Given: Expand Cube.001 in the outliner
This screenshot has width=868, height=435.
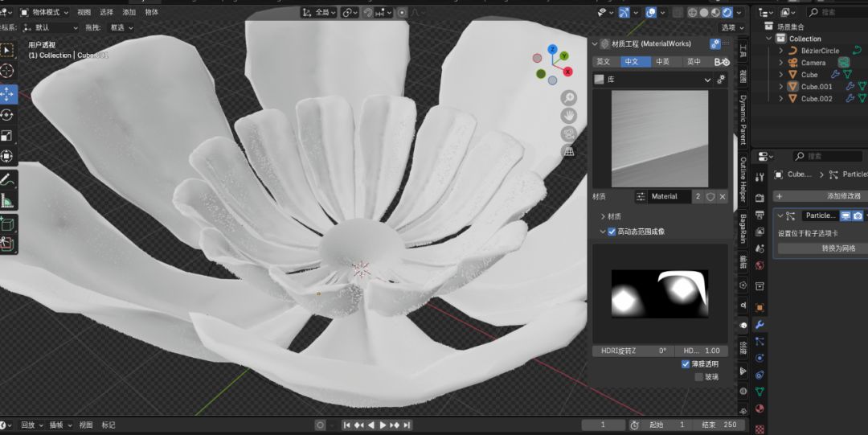Looking at the screenshot, I should click(x=780, y=87).
